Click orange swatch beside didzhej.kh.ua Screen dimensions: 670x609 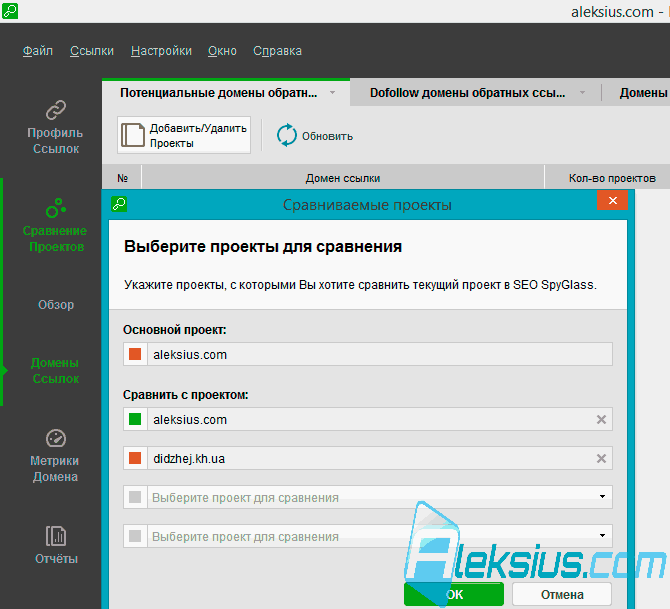[135, 458]
